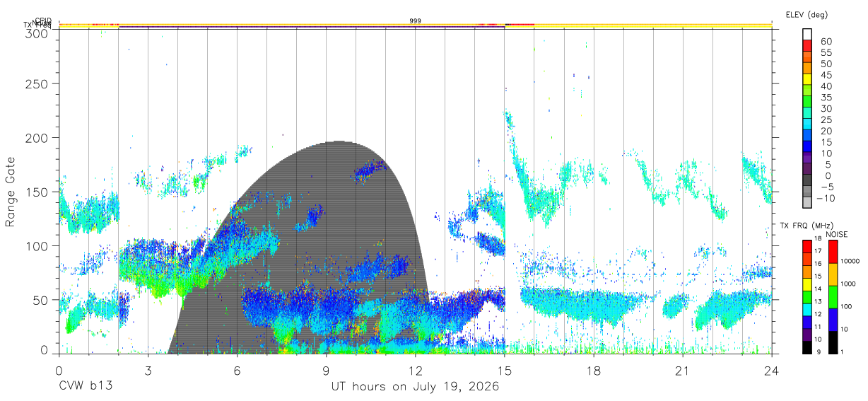This screenshot has width=868, height=401.
Task: Click the 35 label on ELEV colorbar
Action: click(x=826, y=98)
